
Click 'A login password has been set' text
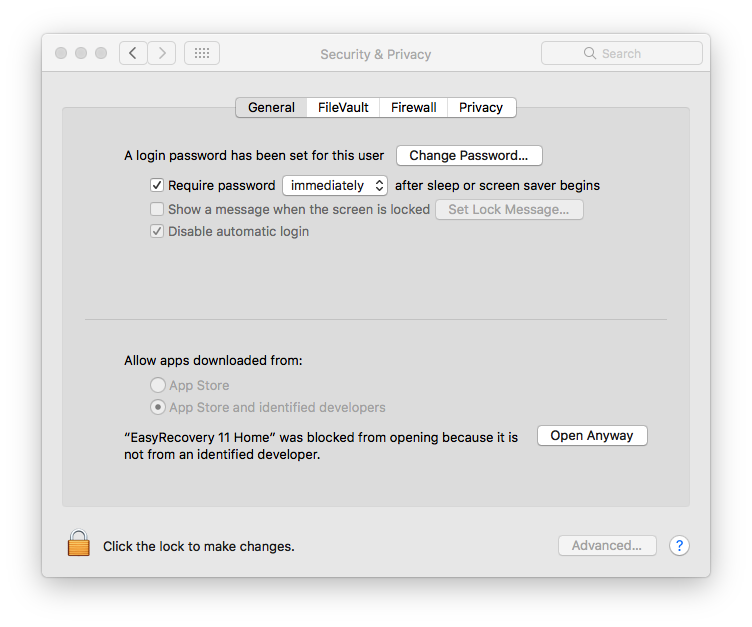254,155
